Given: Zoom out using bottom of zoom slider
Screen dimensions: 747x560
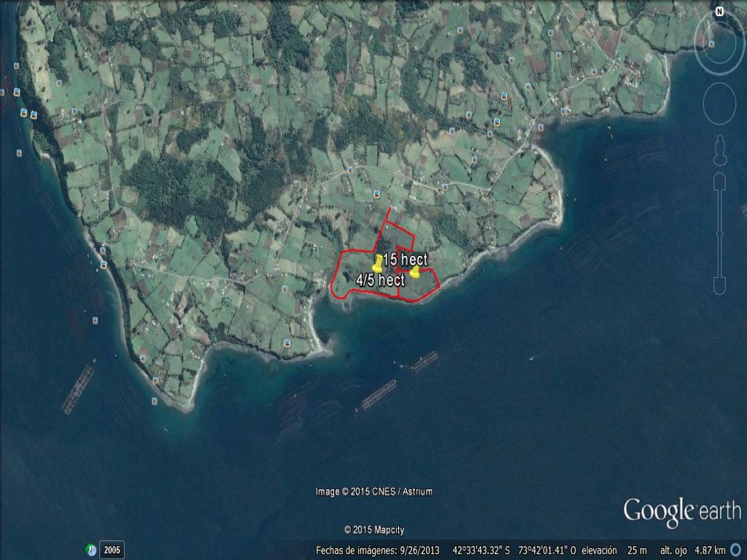Looking at the screenshot, I should pos(719,285).
